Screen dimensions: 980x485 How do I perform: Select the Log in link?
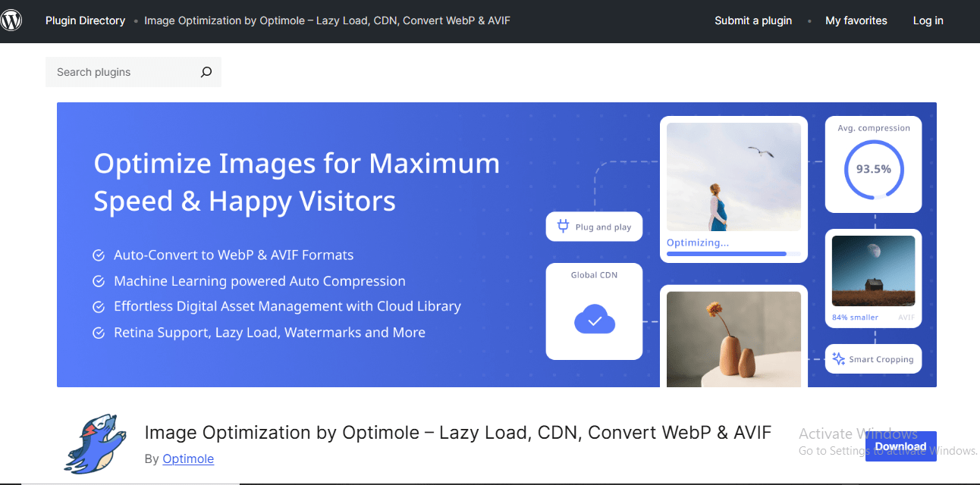[928, 20]
